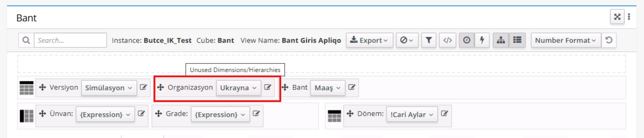This screenshot has height=138, width=644.
Task: Click the reset undo arrow icon
Action: [609, 40]
